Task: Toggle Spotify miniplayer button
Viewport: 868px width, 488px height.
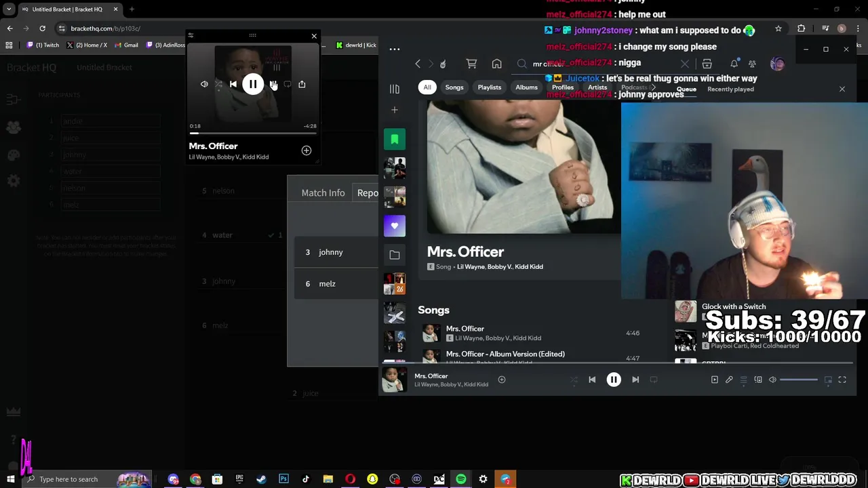Action: point(828,380)
